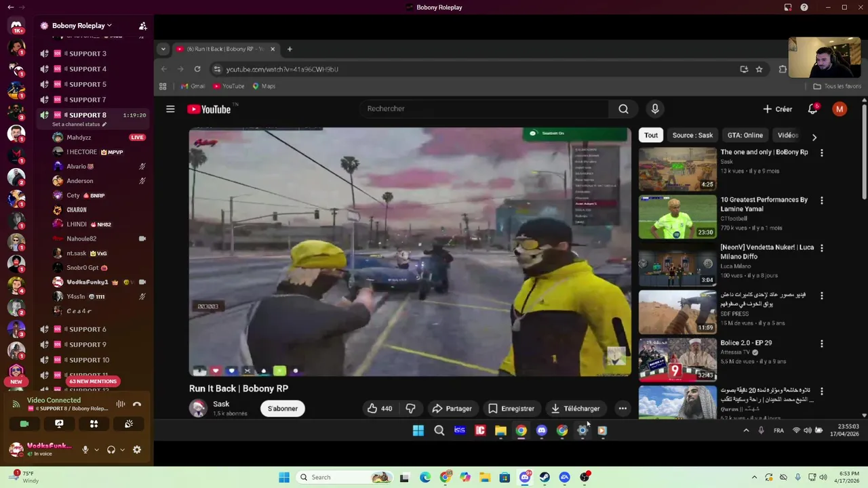Deafen with the headphones icon

coord(111,449)
